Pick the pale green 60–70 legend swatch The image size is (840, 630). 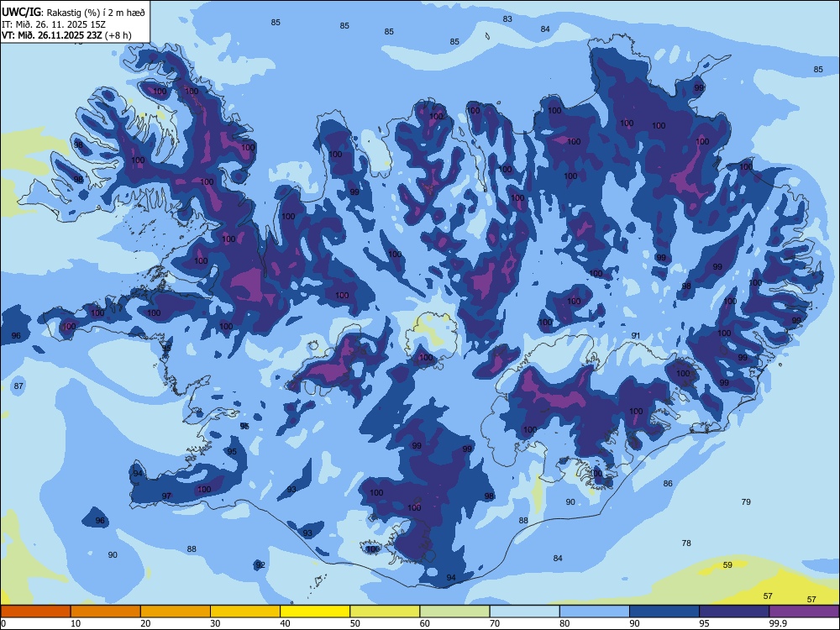point(454,612)
